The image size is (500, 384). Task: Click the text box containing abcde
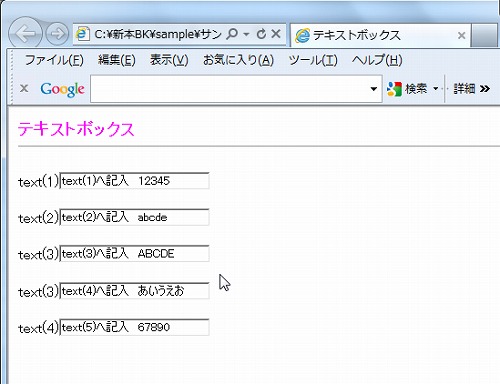click(134, 217)
